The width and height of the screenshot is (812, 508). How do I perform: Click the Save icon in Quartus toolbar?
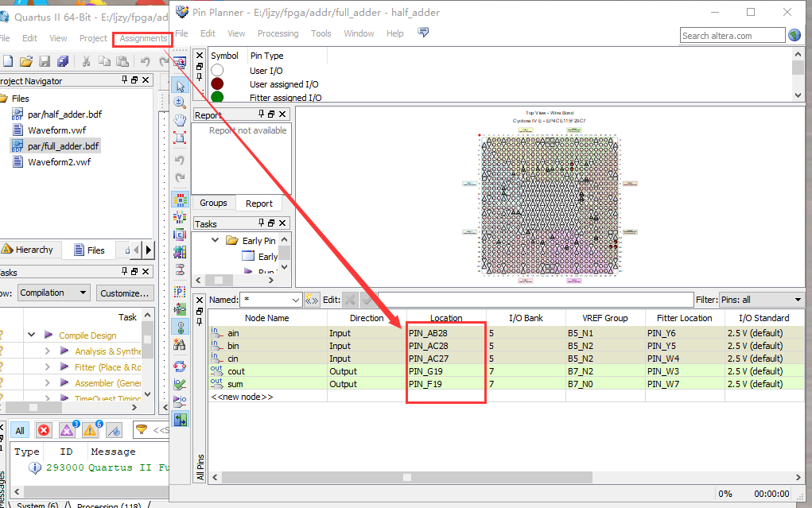(x=45, y=62)
